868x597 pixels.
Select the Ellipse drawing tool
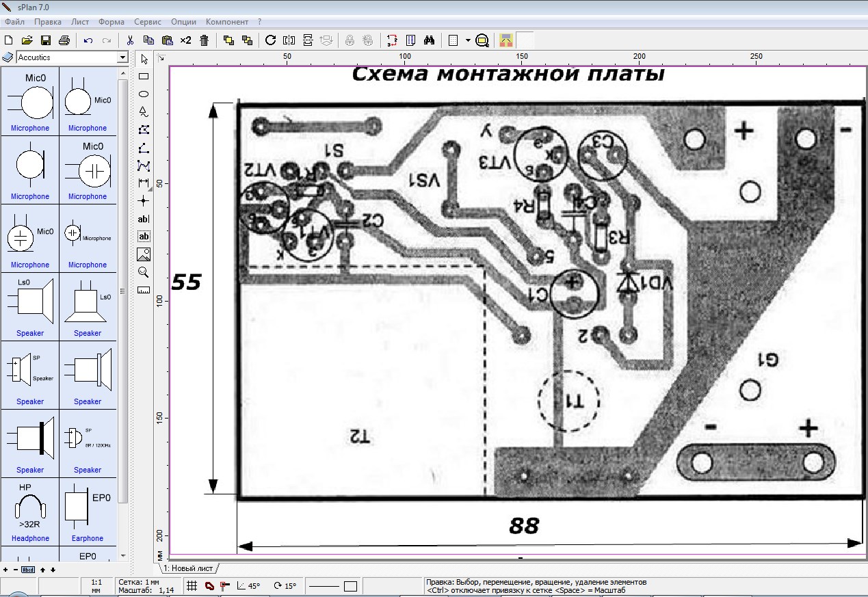[x=144, y=94]
